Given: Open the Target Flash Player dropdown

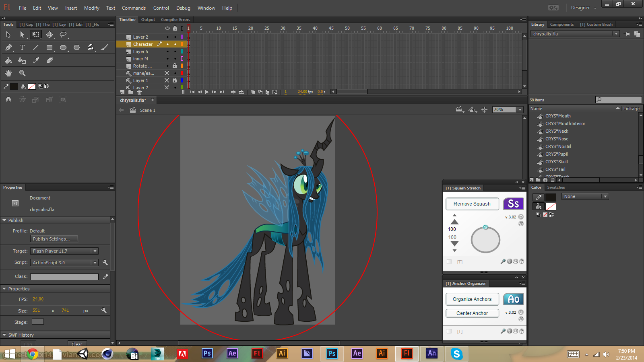Looking at the screenshot, I should [x=95, y=251].
